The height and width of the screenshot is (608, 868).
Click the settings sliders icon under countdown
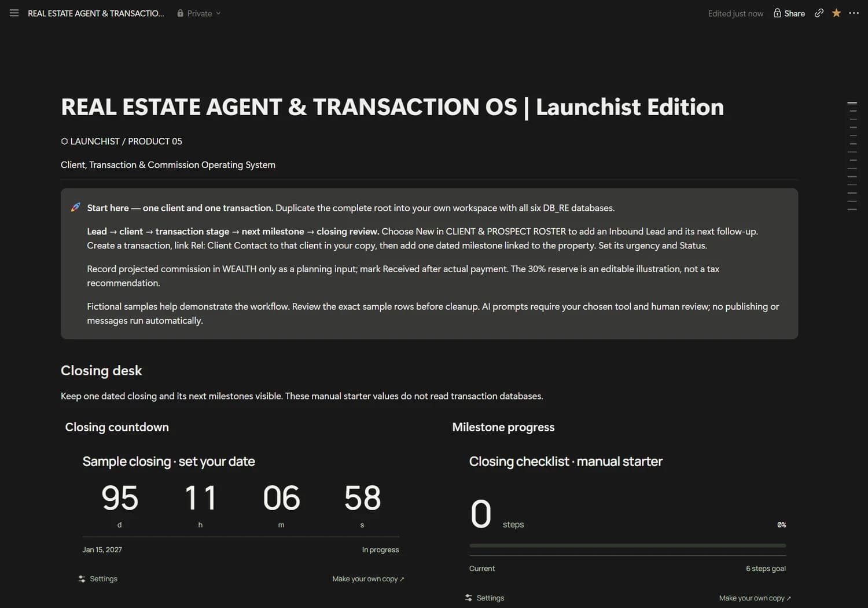click(82, 579)
